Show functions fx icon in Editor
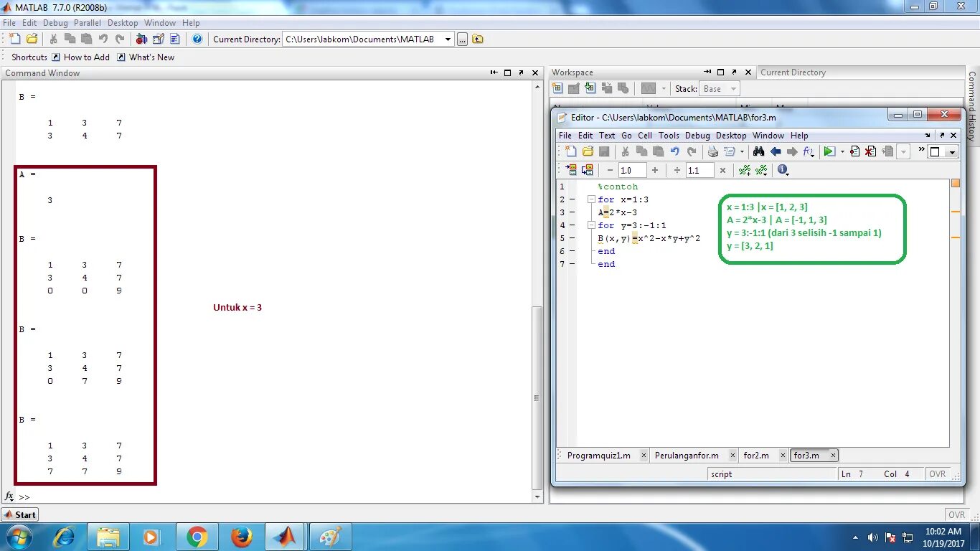The width and height of the screenshot is (980, 551). point(809,151)
